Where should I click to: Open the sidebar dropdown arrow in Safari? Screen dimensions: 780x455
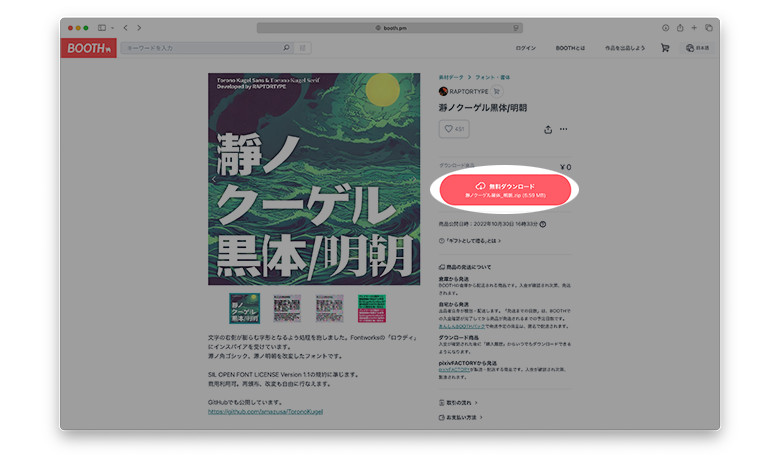tap(112, 28)
